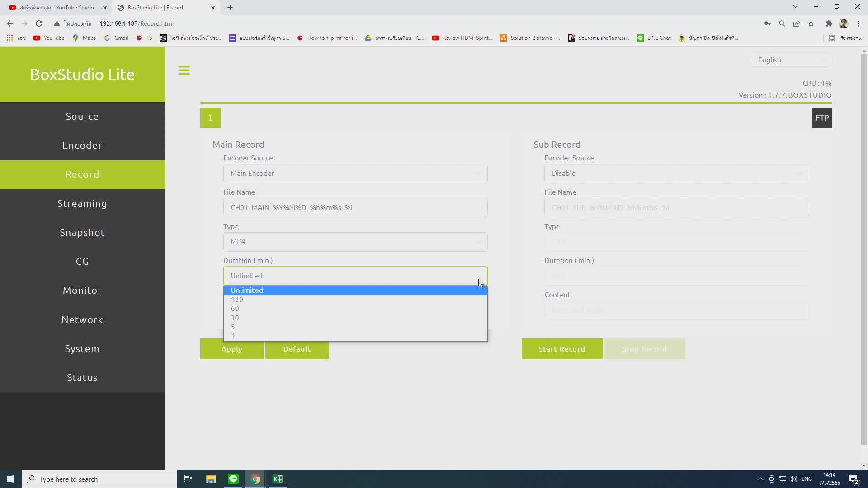The image size is (868, 488).
Task: Click the taskbar search box
Action: pyautogui.click(x=99, y=479)
